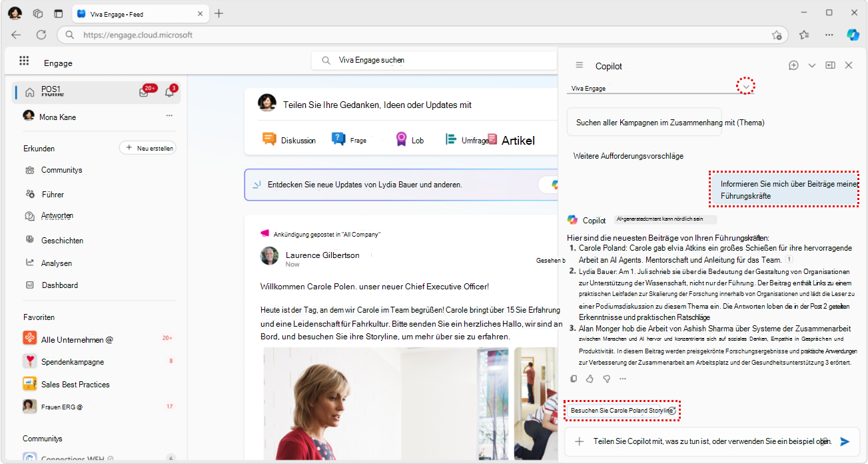Open Laurence Gilbertson's profile name
868x464 pixels.
pyautogui.click(x=322, y=255)
